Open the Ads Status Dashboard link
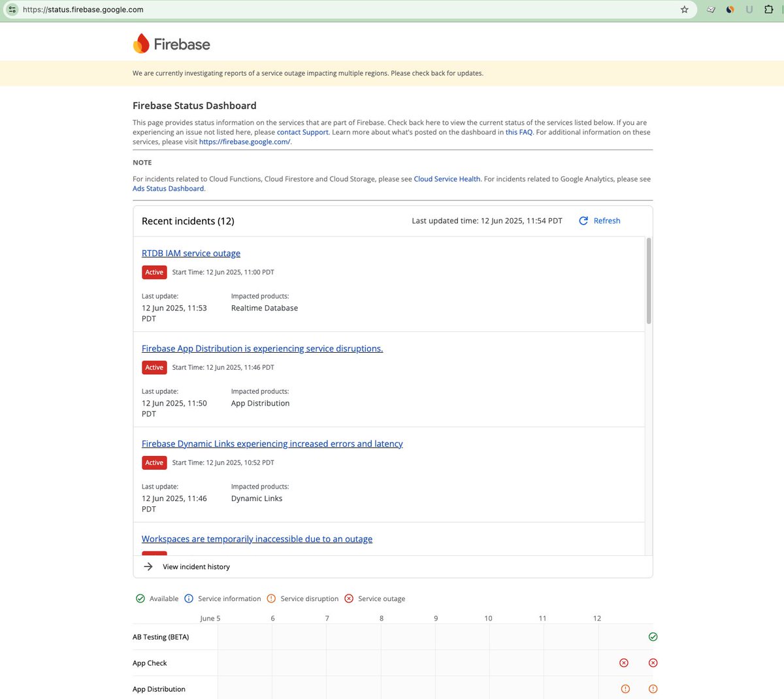 point(168,189)
